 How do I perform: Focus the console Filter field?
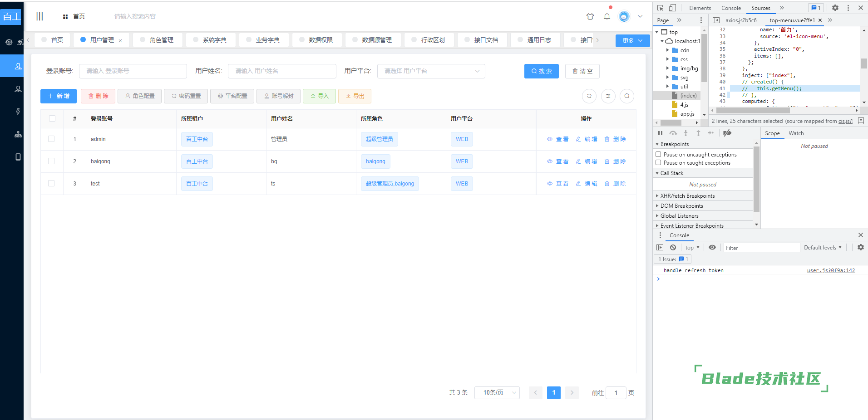click(761, 248)
